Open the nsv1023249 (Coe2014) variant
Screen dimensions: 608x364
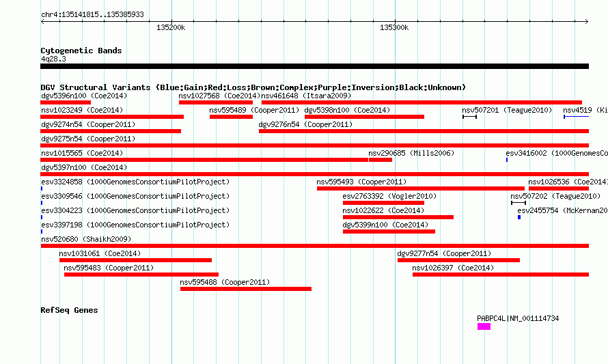[112, 117]
